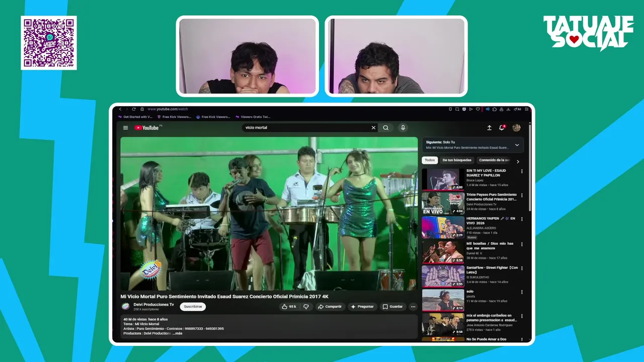Viewport: 644px width, 362px height.
Task: Open more actions under the video
Action: click(413, 307)
